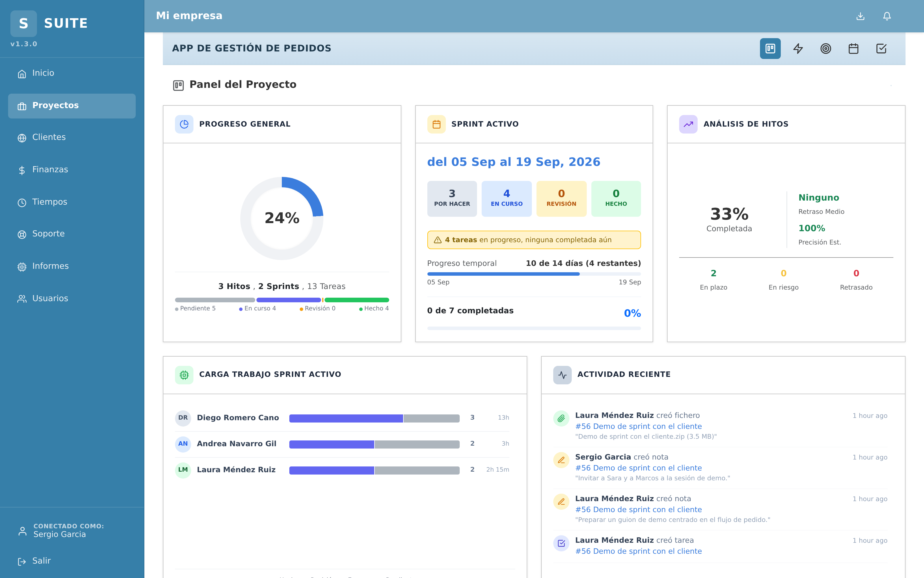Click the pie chart icon for Progreso General

pos(184,124)
